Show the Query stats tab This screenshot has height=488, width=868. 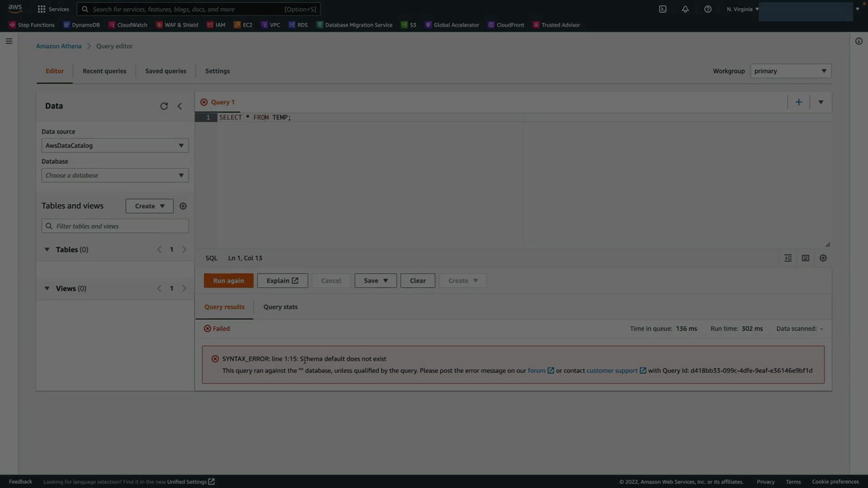pos(281,307)
